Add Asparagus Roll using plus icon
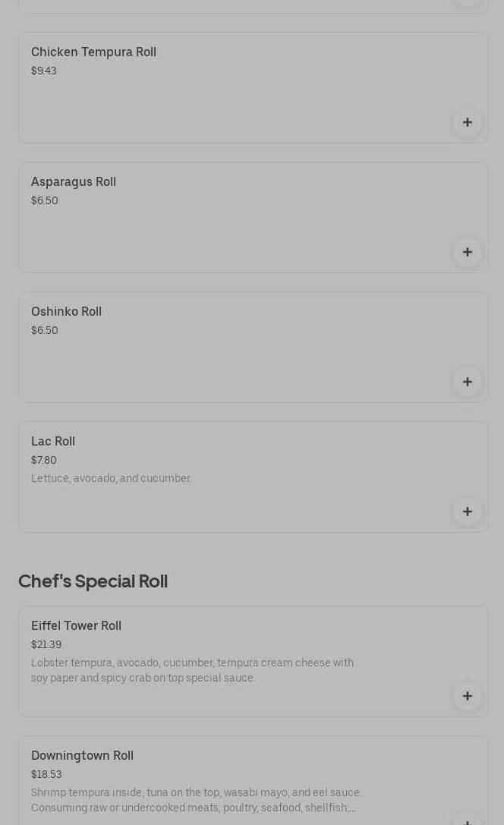 coord(467,252)
